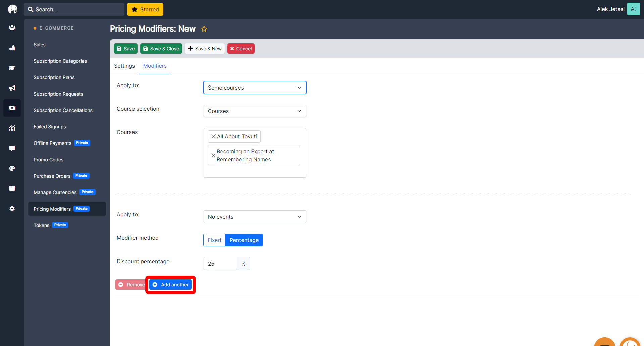Open Manage Currencies menu item
This screenshot has height=346, width=644.
[x=55, y=192]
